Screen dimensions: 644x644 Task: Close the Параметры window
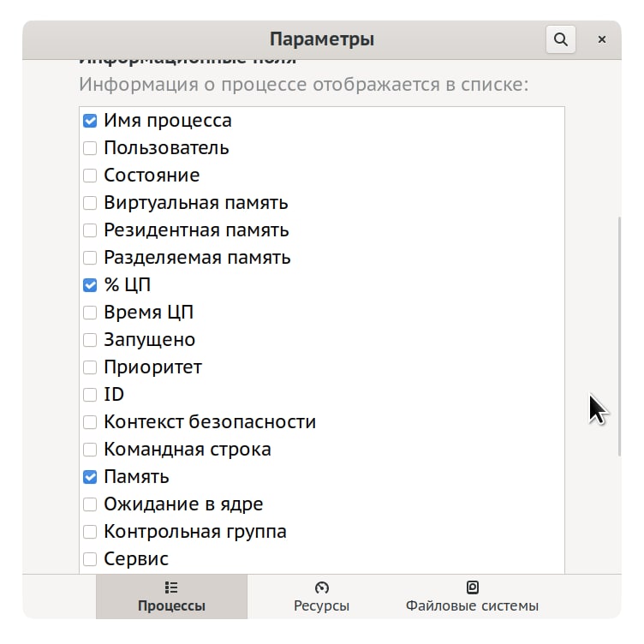[x=602, y=39]
